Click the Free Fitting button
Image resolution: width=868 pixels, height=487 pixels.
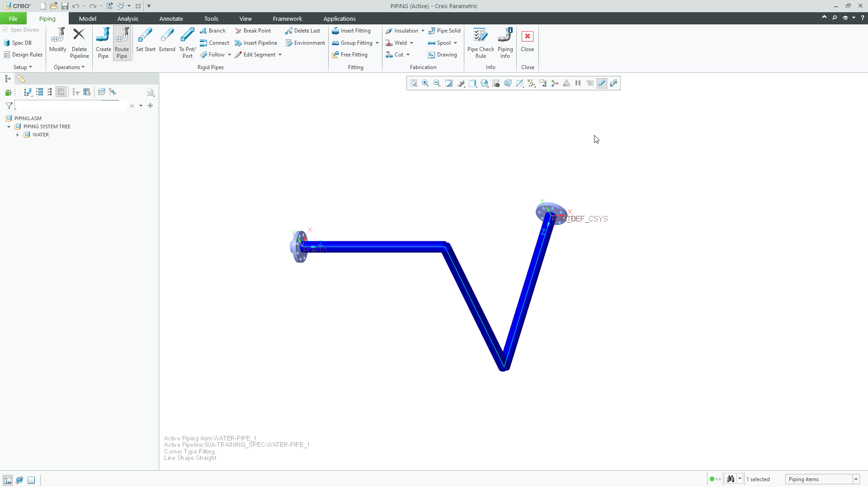(x=349, y=55)
